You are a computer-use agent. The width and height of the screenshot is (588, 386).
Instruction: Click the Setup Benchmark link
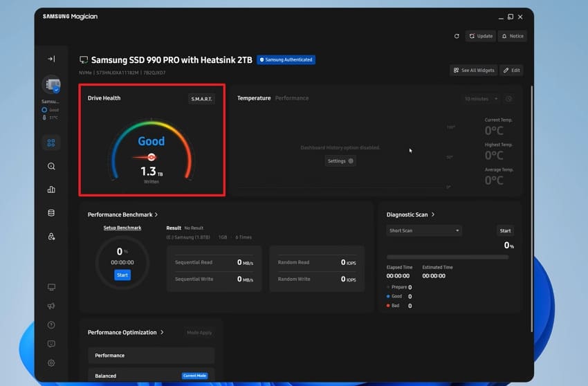(x=122, y=228)
